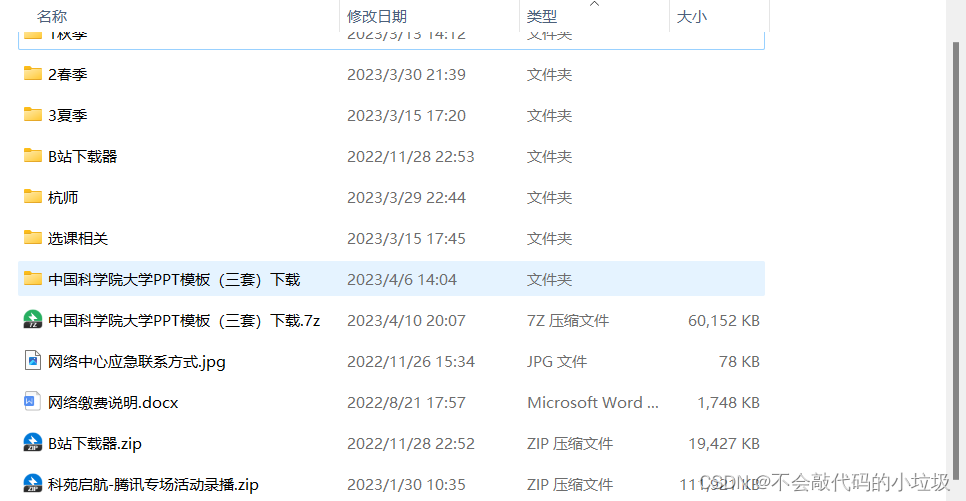This screenshot has height=501, width=966.
Task: Click the vertical scrollbar of the file list
Action: 956,259
